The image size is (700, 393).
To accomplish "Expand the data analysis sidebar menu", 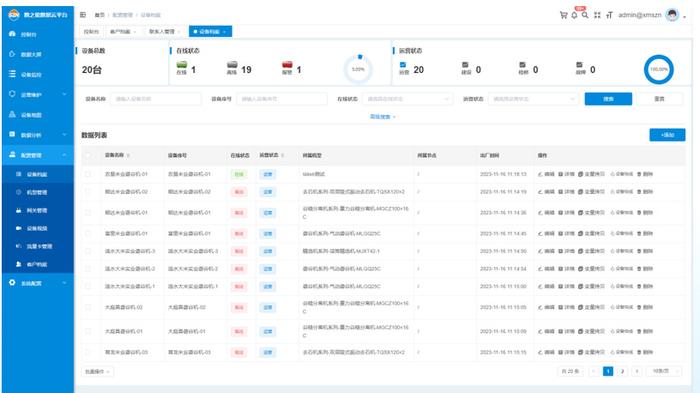I will point(38,135).
